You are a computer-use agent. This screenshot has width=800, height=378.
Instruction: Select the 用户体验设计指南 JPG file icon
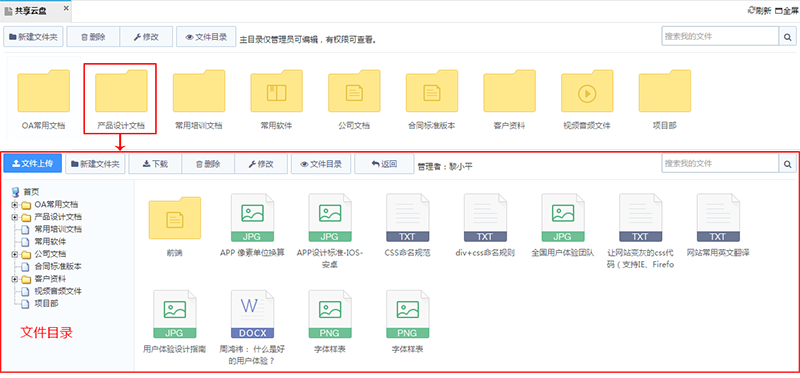point(174,314)
